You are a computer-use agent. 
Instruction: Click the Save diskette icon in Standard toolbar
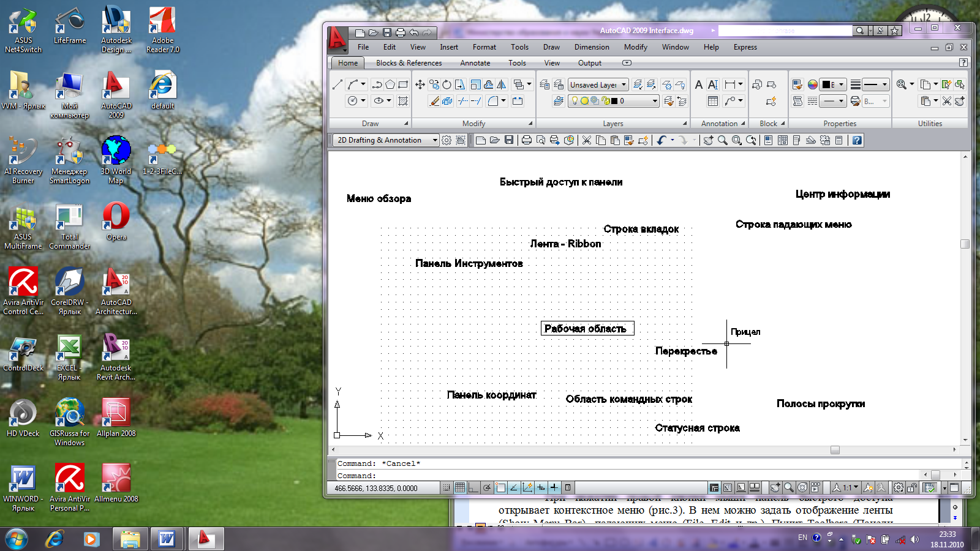coord(509,140)
